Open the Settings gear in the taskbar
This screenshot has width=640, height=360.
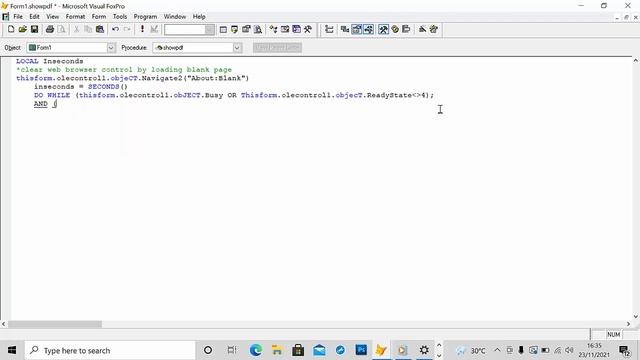pyautogui.click(x=424, y=350)
